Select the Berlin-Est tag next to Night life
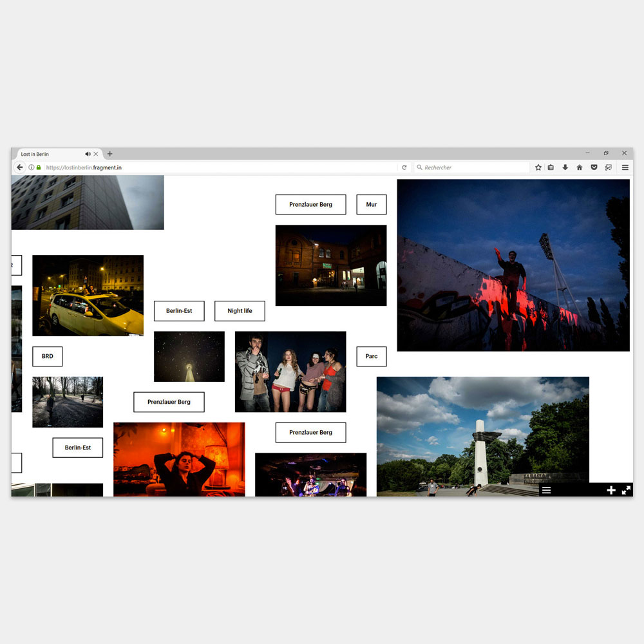The height and width of the screenshot is (644, 644). pyautogui.click(x=179, y=311)
